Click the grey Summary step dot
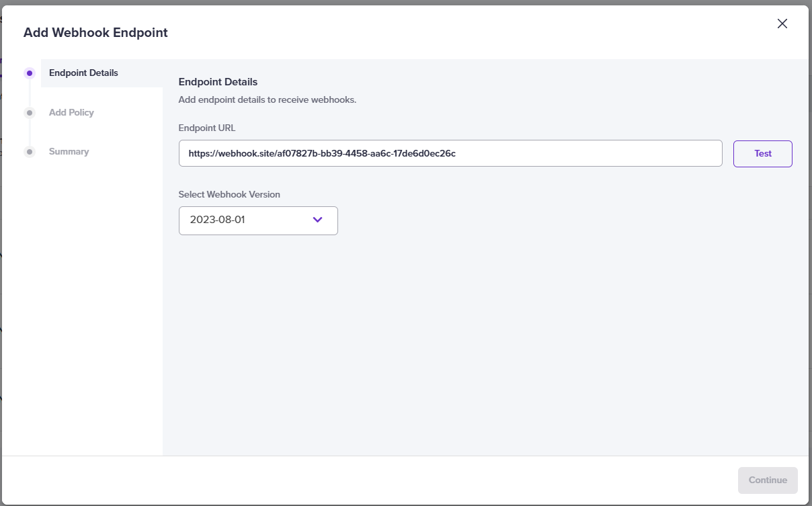812x506 pixels. tap(30, 152)
